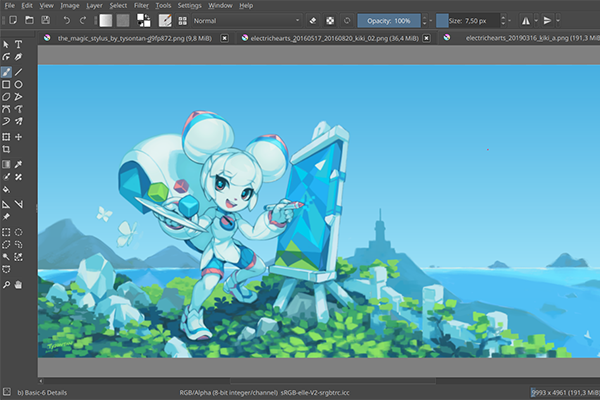Click the Opacity 100% slider
Image resolution: width=600 pixels, height=400 pixels.
[390, 19]
